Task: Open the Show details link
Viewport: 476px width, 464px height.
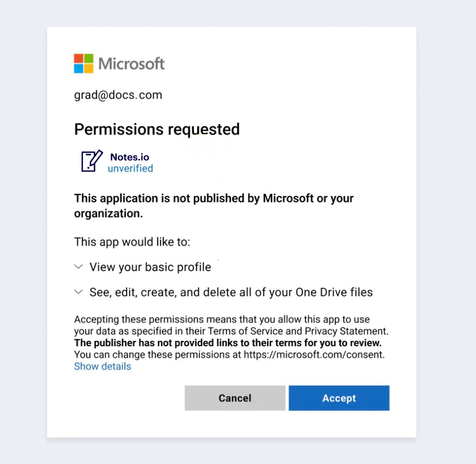Action: (103, 366)
